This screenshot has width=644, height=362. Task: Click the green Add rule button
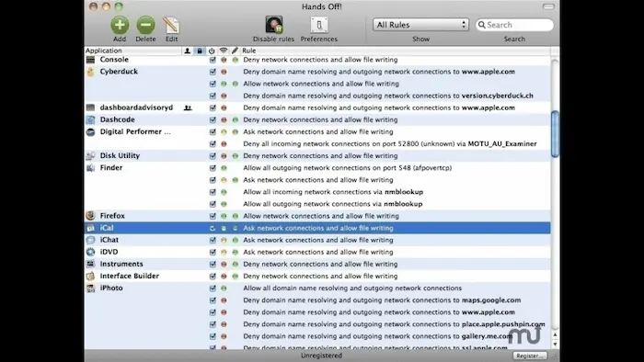pyautogui.click(x=120, y=25)
